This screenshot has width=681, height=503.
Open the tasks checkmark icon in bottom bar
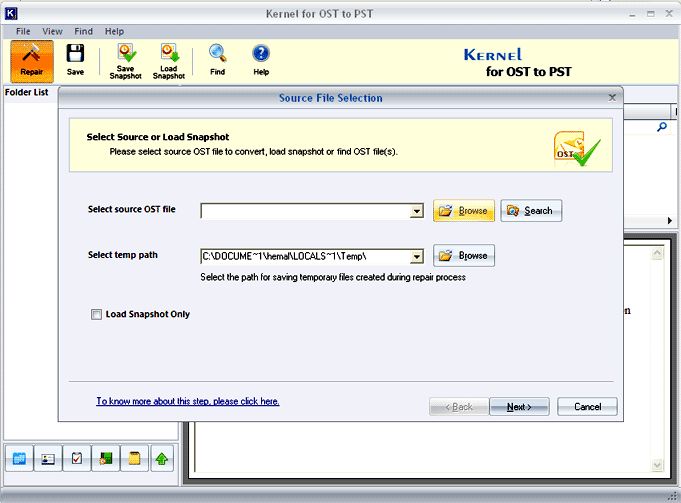pos(77,458)
